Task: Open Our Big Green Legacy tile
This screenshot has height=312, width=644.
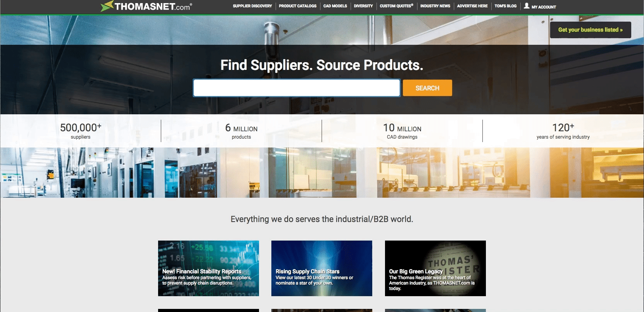Action: tap(435, 268)
